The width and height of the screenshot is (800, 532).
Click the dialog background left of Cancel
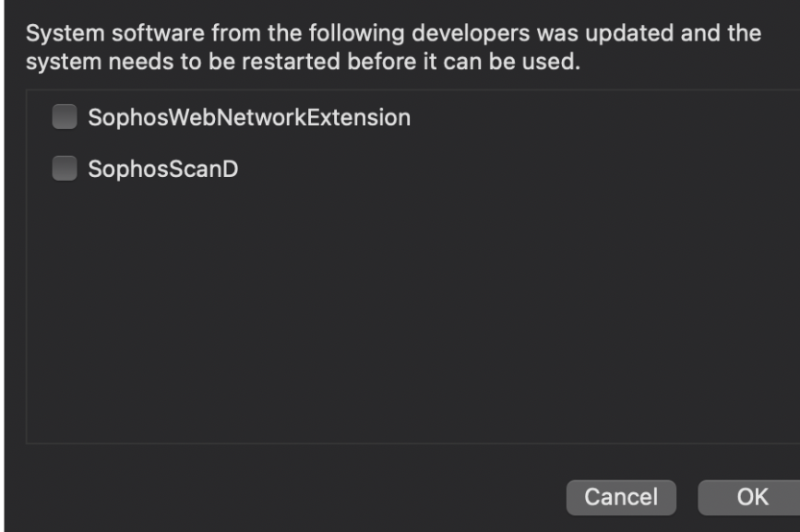(x=277, y=497)
